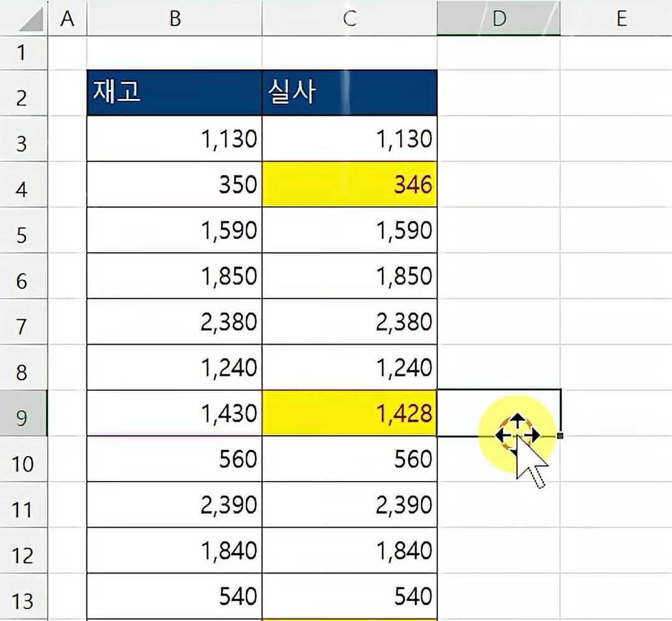Image resolution: width=672 pixels, height=621 pixels.
Task: Click the fill handle of cell D9
Action: [560, 436]
